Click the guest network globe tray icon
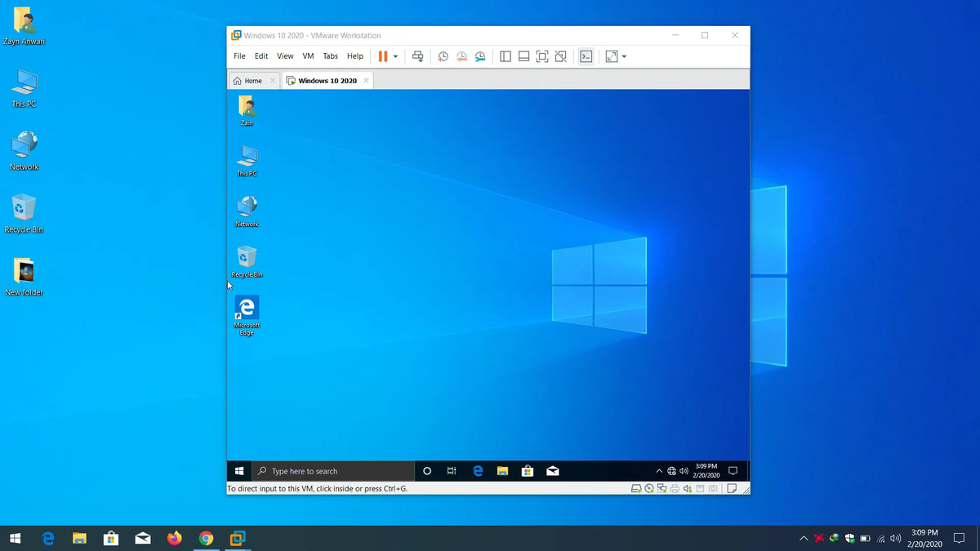Viewport: 980px width, 551px height. tap(671, 471)
